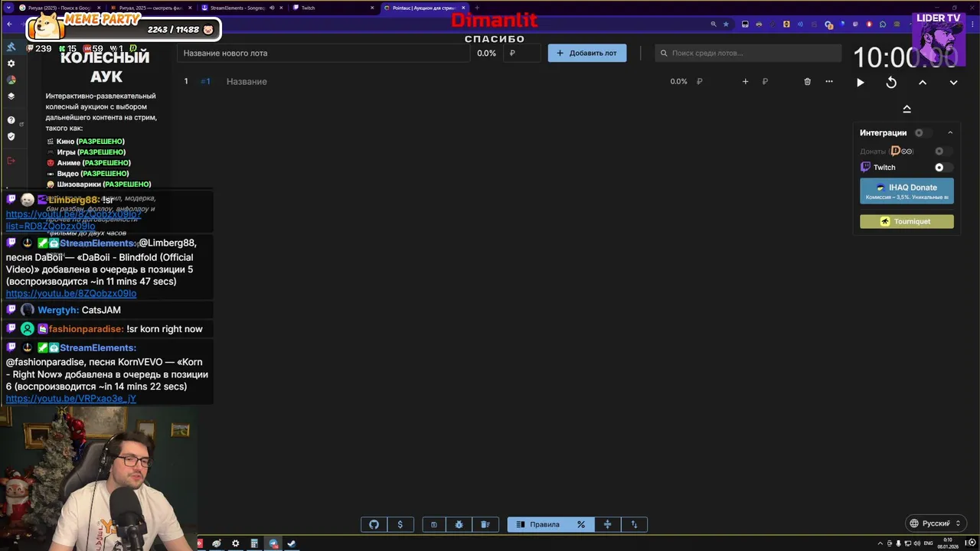Screen dimensions: 980x551
Task: Collapse the timer panel double chevron
Action: point(906,109)
